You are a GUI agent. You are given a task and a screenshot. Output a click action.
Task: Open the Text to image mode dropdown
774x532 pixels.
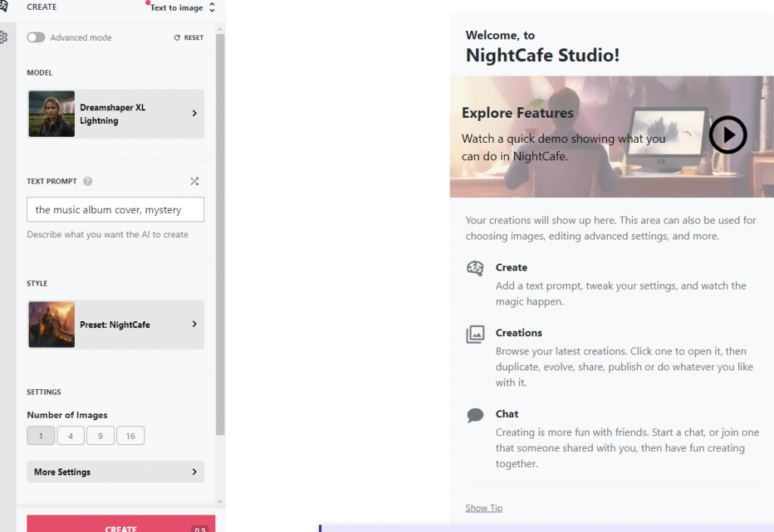pos(181,8)
